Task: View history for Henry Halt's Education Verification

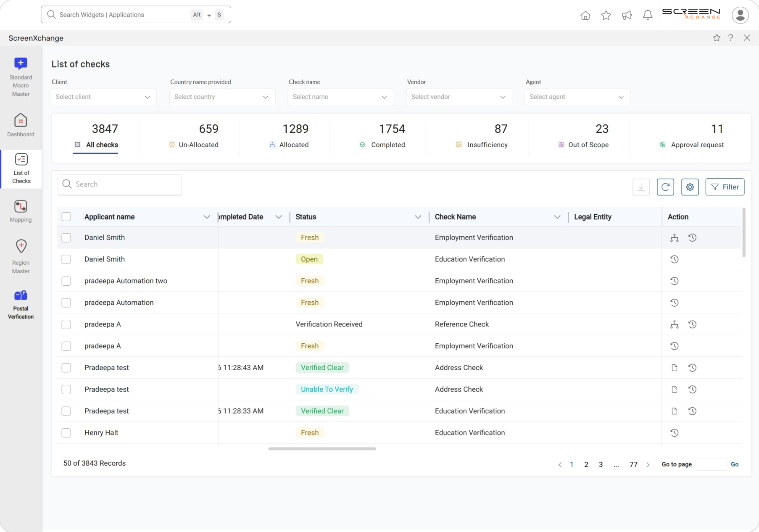Action: [x=675, y=432]
